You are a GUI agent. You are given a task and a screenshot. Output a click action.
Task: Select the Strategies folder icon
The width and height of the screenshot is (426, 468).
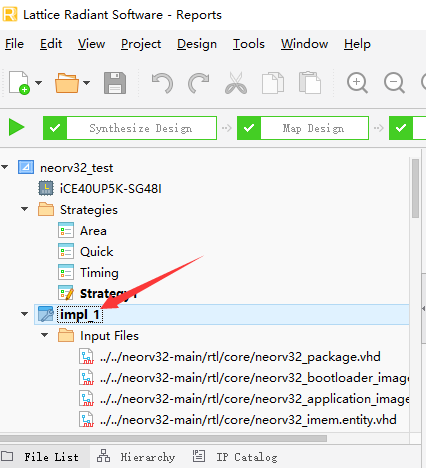click(x=46, y=209)
